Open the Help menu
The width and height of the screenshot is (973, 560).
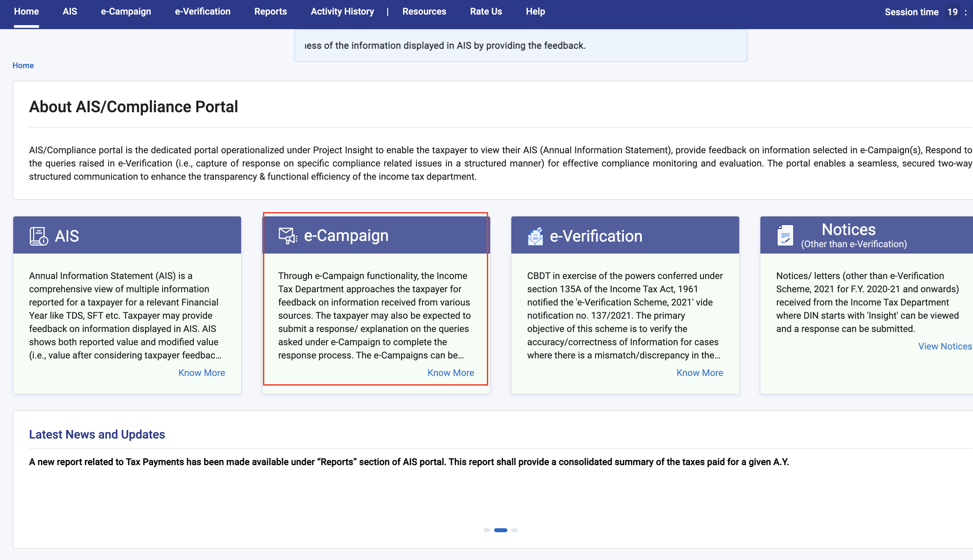536,12
